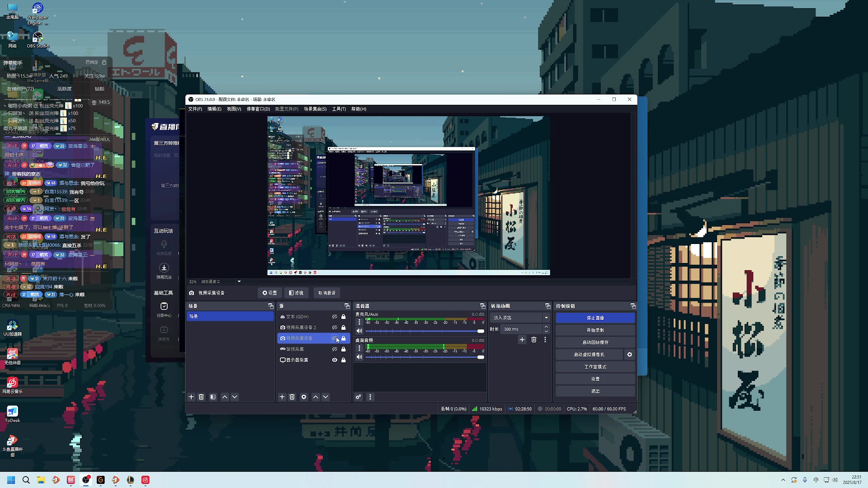Screen dimensions: 868x488
Task: Remove the transition with the trash icon
Action: tap(534, 340)
